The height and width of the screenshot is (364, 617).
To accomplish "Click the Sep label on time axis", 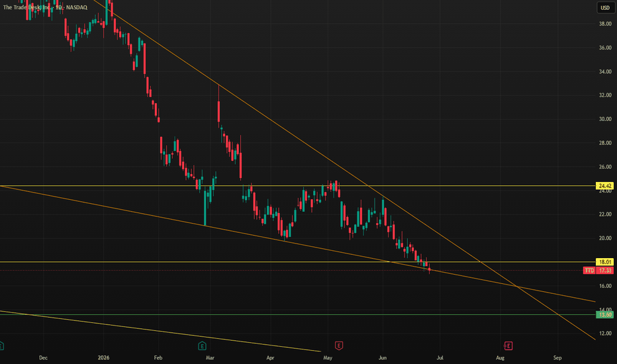I will click(557, 357).
